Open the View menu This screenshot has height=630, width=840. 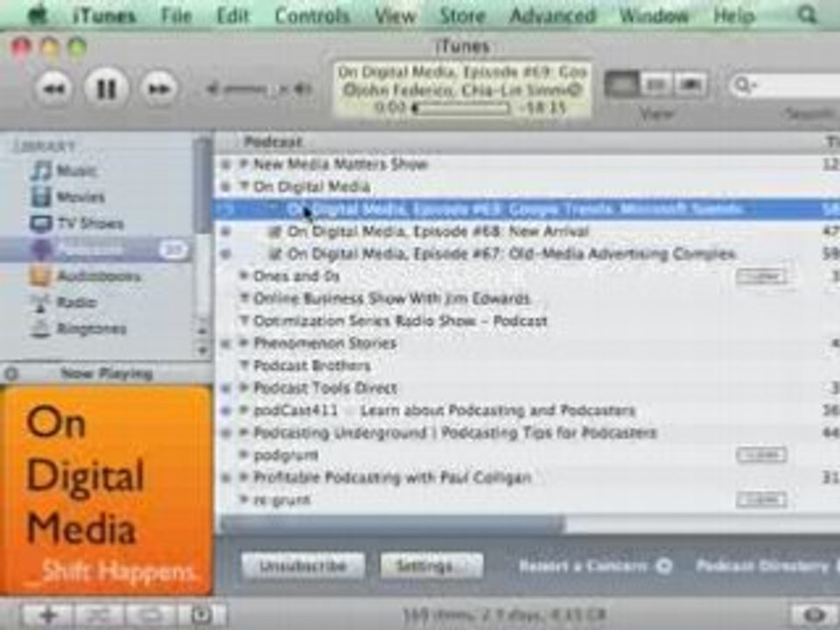pos(395,16)
